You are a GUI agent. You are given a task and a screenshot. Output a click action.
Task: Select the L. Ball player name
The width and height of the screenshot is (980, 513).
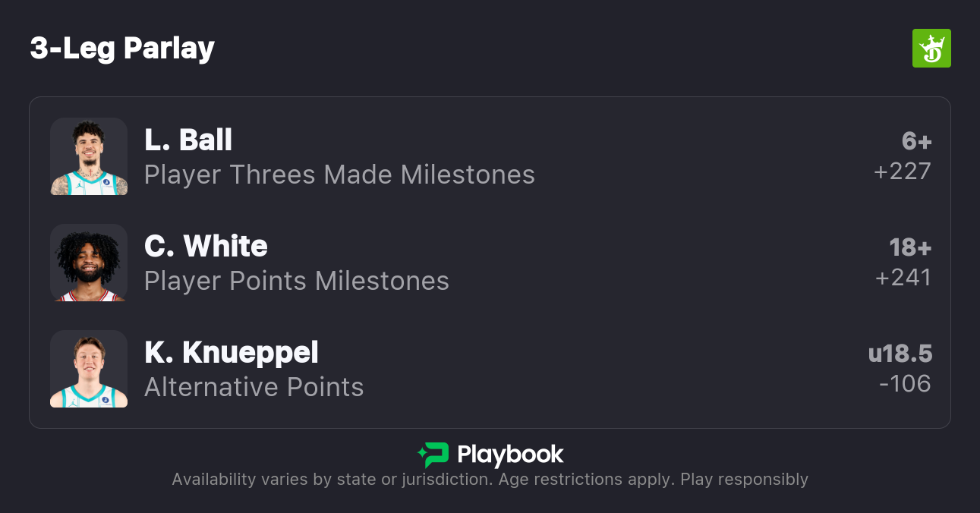pos(188,140)
